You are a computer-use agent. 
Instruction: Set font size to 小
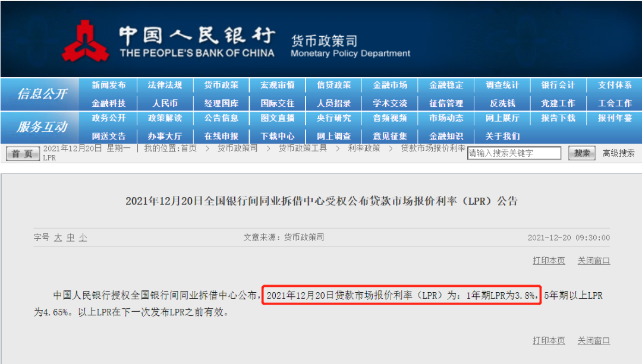pos(83,238)
